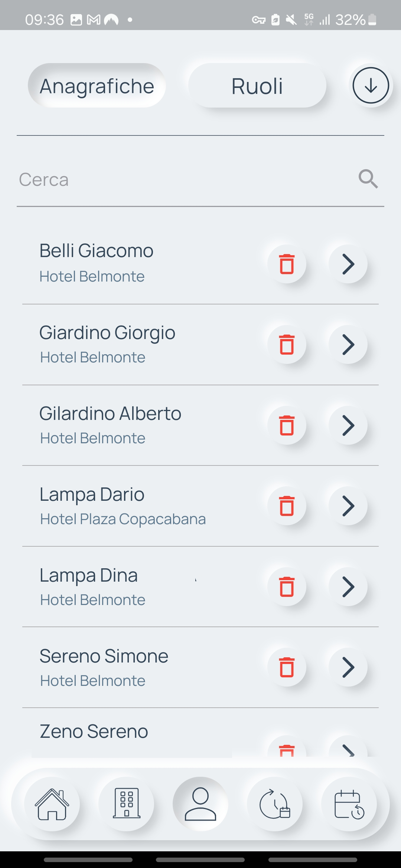The width and height of the screenshot is (401, 868).
Task: Open the calendar history icon in bottom navigation
Action: 349,804
